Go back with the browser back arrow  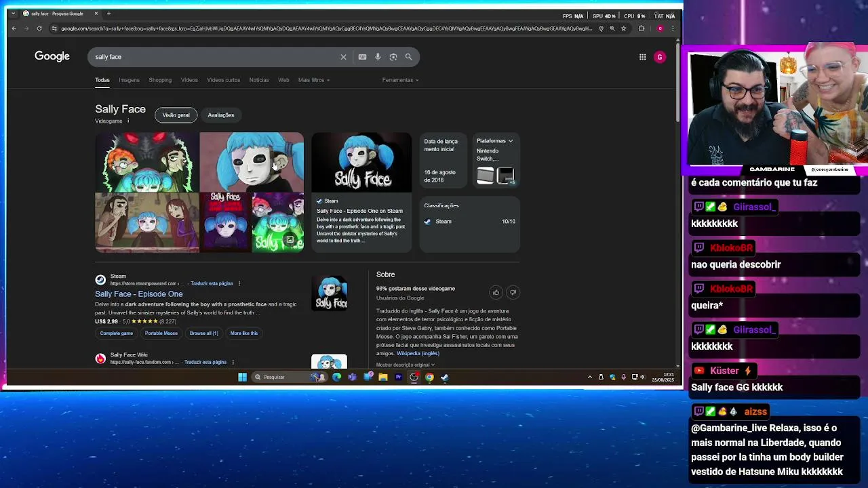[14, 28]
